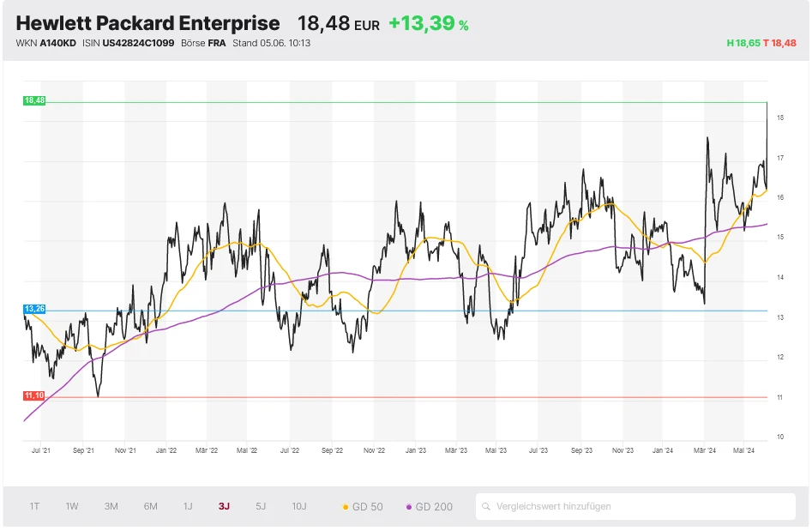Click the blue 13,26 price marker
The height and width of the screenshot is (531, 812).
[34, 309]
